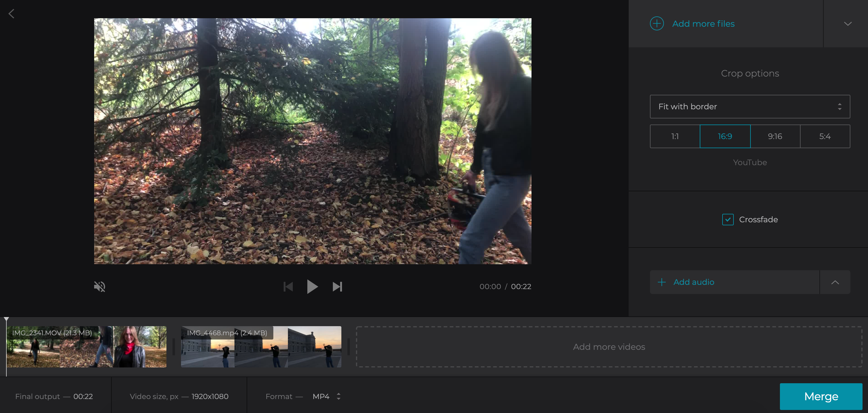Select the 9:16 vertical aspect ratio
Screen dimensions: 868x413
(x=775, y=136)
